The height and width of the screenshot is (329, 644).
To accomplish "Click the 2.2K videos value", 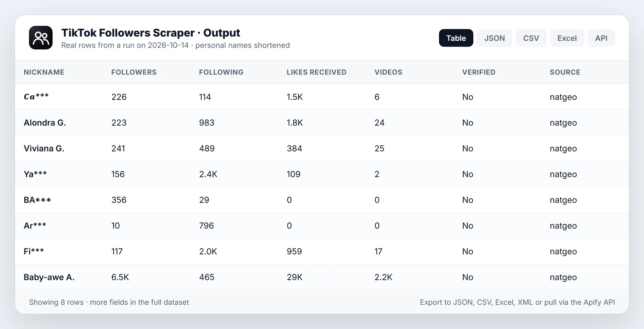I will coord(384,277).
